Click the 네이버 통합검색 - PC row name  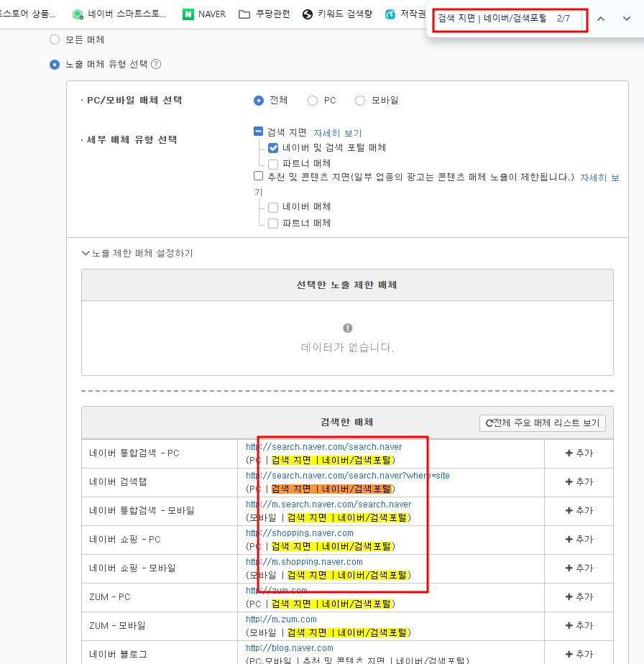(134, 453)
